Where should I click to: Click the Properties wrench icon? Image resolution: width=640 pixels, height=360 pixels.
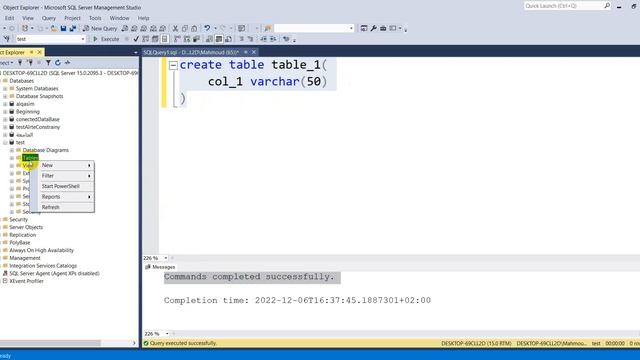373,29
